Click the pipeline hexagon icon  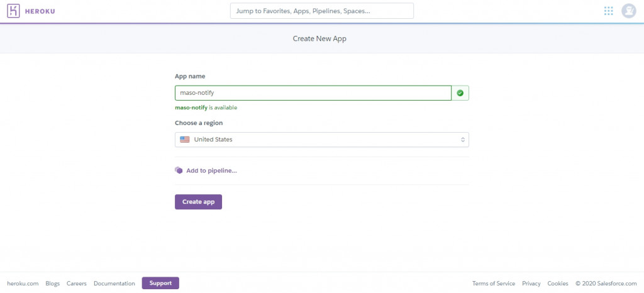[x=179, y=170]
